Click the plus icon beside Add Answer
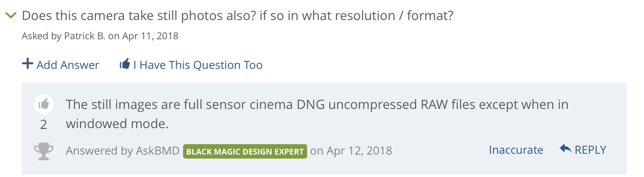The width and height of the screenshot is (644, 177). pos(27,63)
